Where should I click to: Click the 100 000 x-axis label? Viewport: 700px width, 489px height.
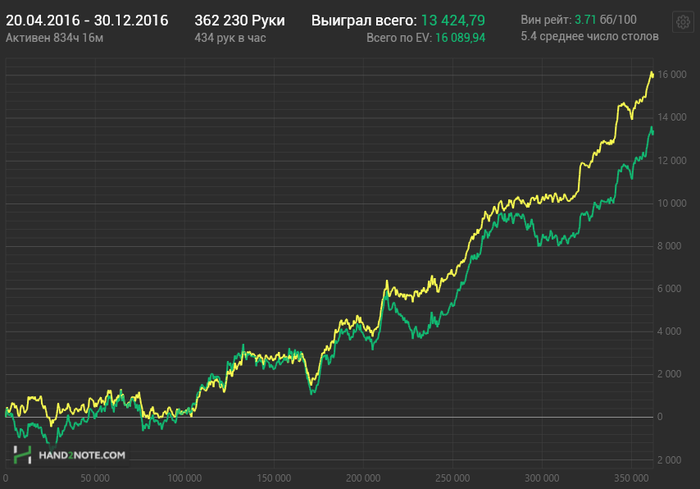(184, 478)
